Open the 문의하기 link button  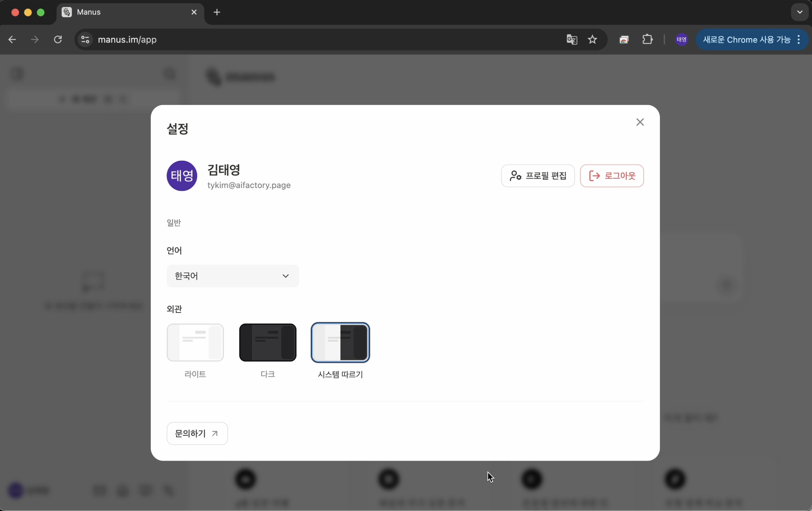click(x=197, y=433)
